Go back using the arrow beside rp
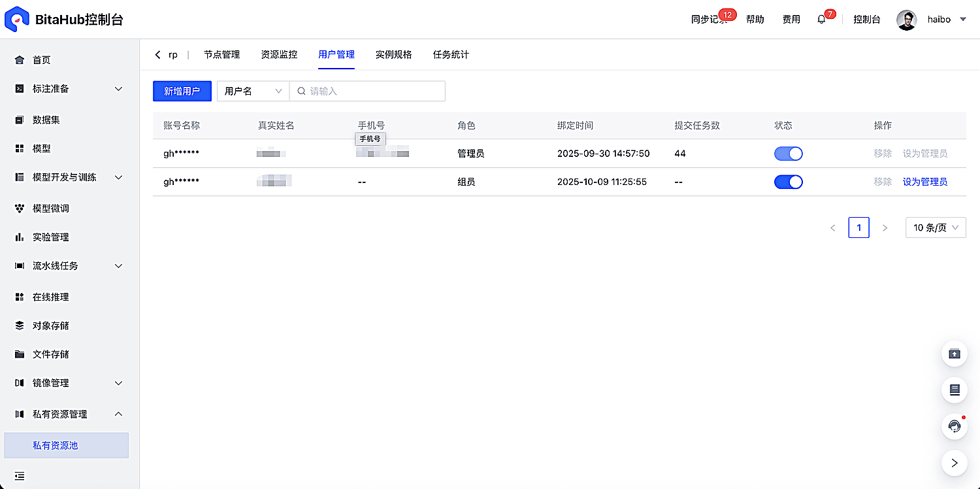This screenshot has height=489, width=980. coord(157,55)
